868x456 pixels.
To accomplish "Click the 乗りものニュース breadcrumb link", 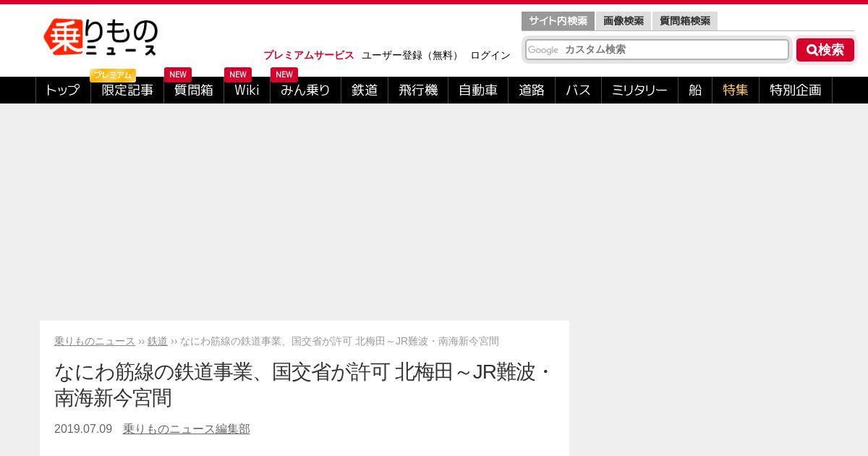I will pos(95,341).
